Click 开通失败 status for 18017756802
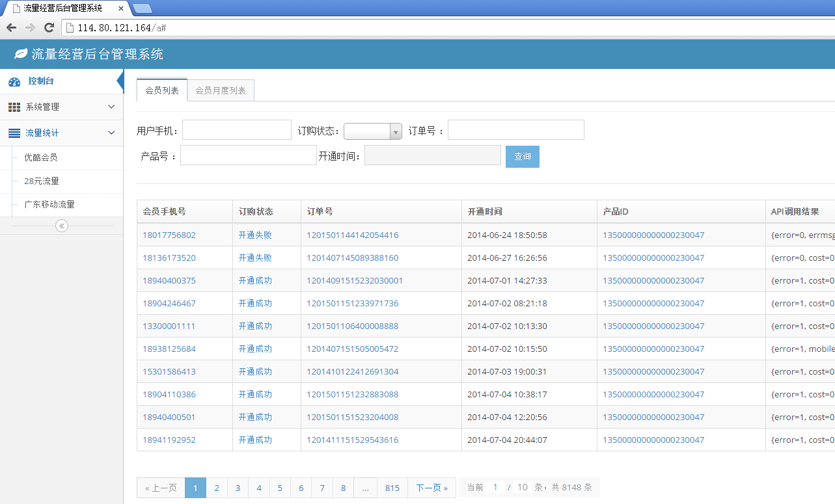Screen dimensions: 835x504 255,235
